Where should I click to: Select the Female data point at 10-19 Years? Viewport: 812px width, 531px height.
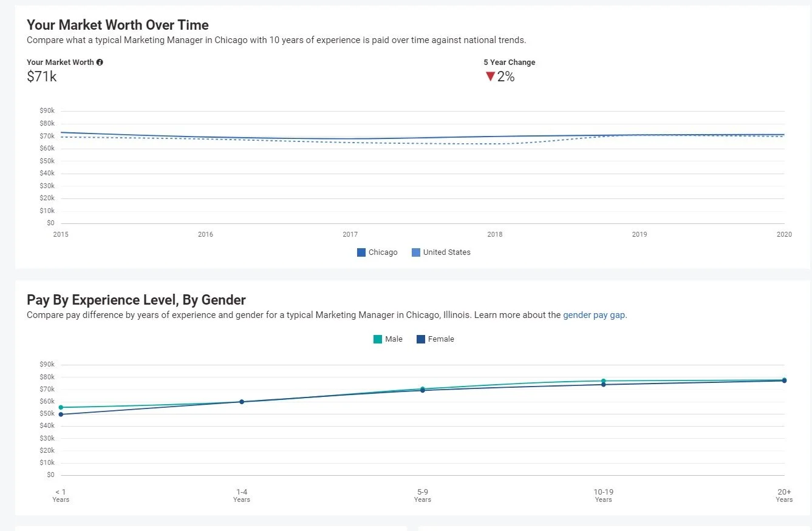(x=604, y=385)
